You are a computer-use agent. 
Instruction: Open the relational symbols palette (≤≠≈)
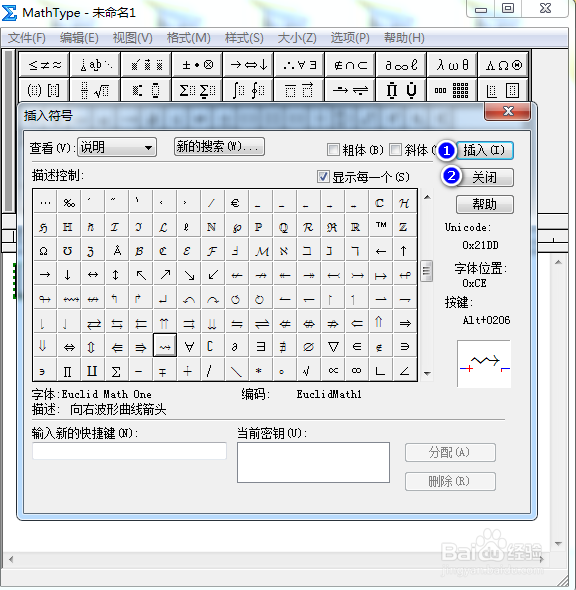click(x=44, y=65)
